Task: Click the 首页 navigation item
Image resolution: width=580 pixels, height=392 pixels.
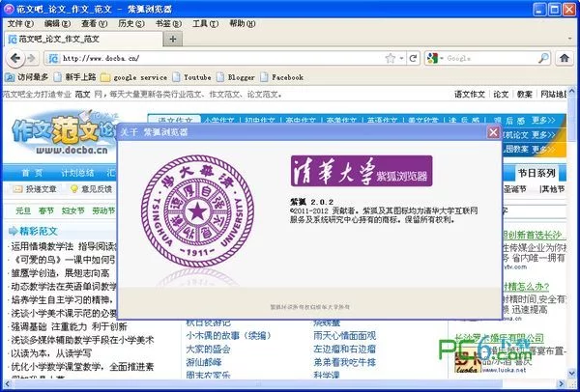Action: [32, 173]
